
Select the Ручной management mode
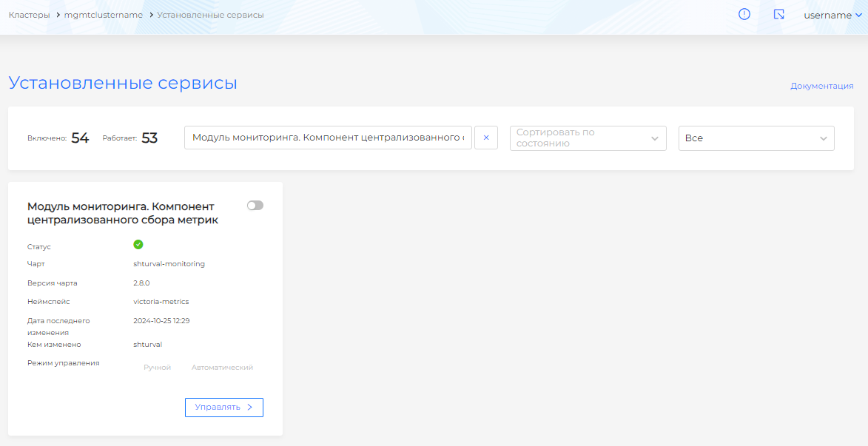point(157,368)
